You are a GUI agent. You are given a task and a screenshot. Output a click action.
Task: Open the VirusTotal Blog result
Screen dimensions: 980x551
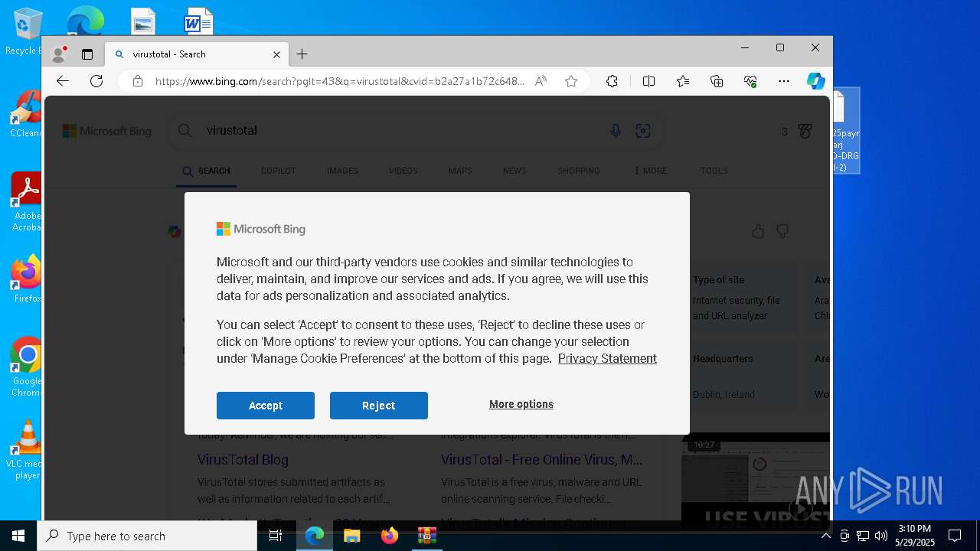(x=243, y=460)
